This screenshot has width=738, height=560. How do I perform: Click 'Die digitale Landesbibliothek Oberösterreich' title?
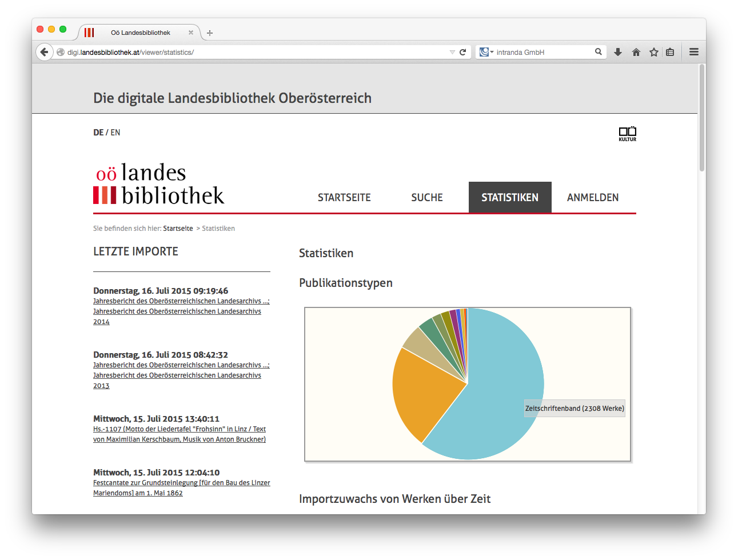[x=232, y=98]
